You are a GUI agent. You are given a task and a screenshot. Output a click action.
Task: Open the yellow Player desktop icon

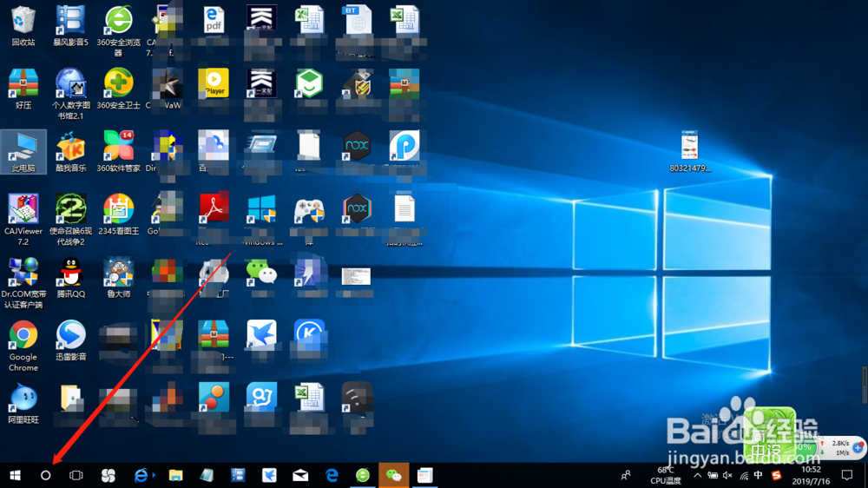214,83
